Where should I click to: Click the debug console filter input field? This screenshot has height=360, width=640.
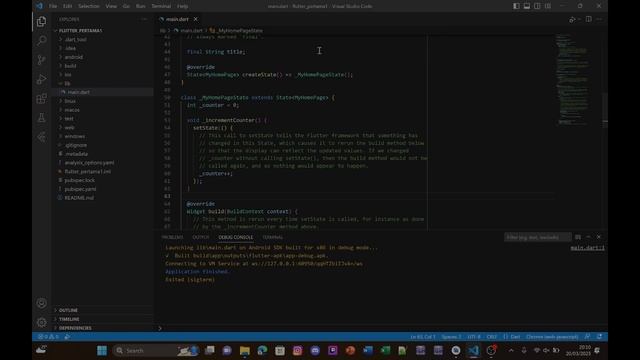coord(538,237)
